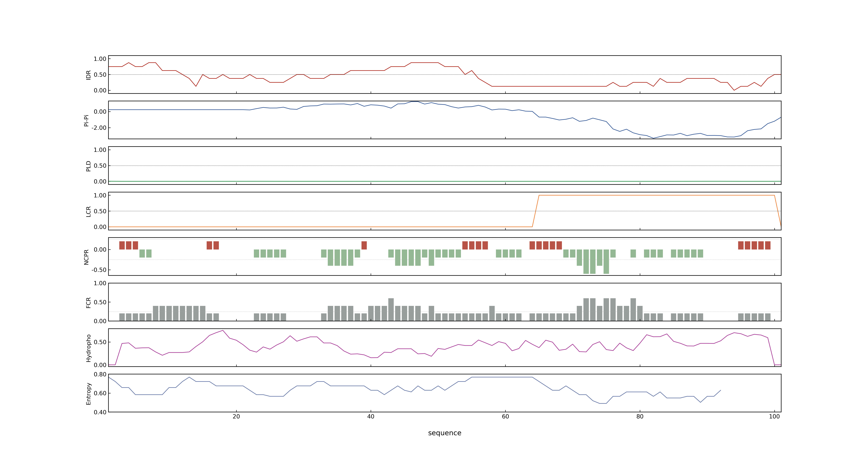
Task: Click the IDR axis label
Action: pyautogui.click(x=88, y=75)
